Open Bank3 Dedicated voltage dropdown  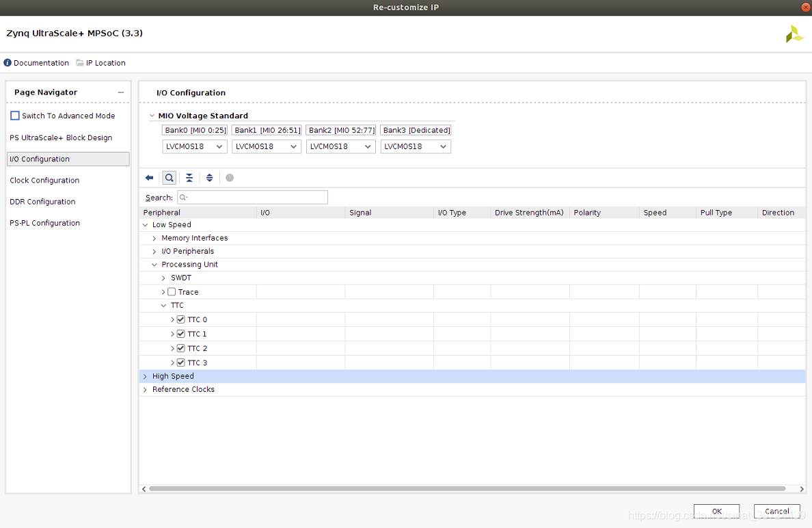[x=416, y=146]
